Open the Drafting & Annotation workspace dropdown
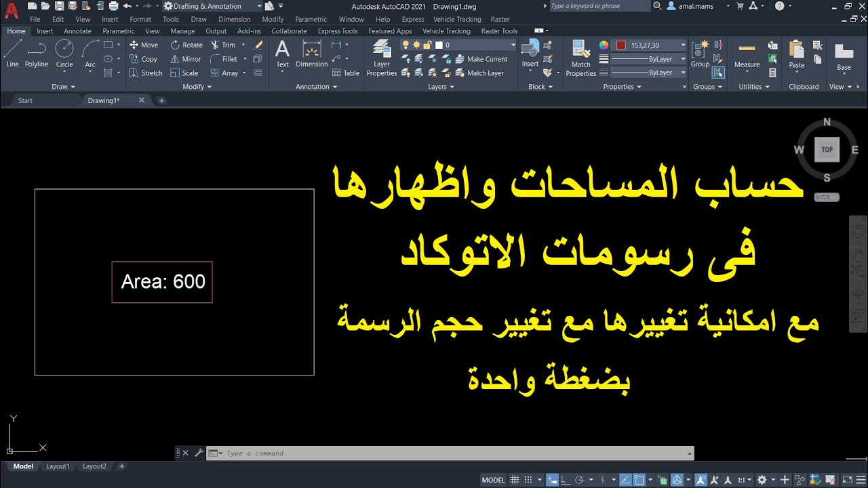The width and height of the screenshot is (868, 488). [212, 6]
